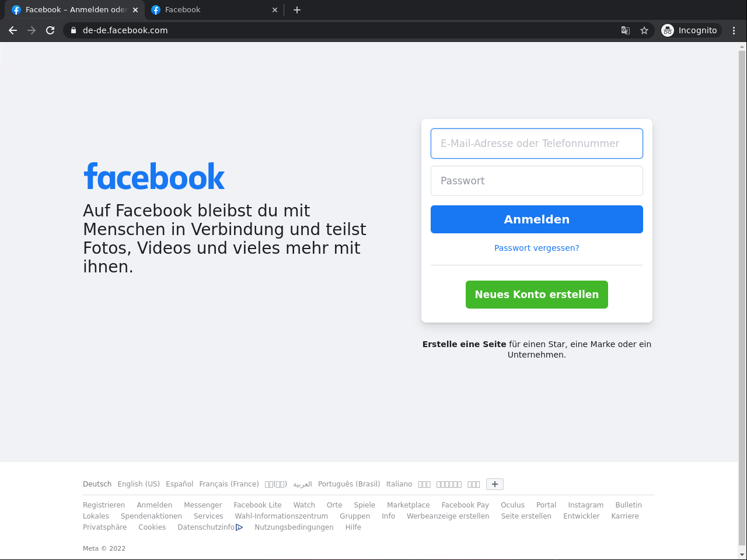The height and width of the screenshot is (560, 747).
Task: Click the Facebook logo wordmark
Action: pos(155,177)
